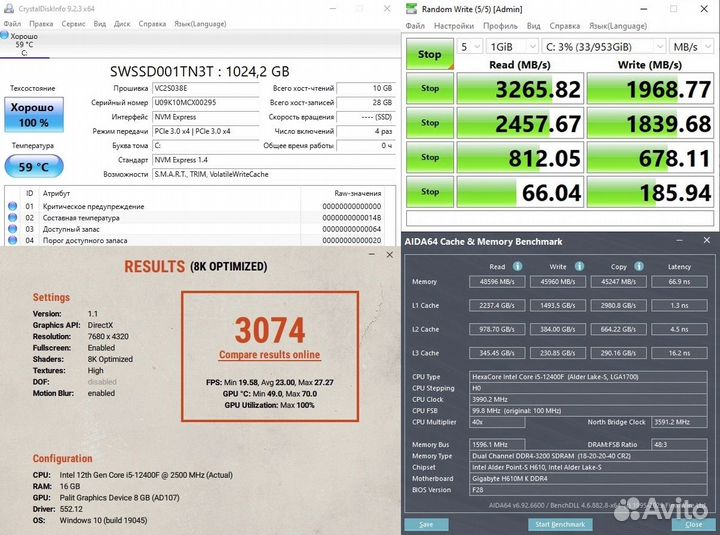Image resolution: width=720 pixels, height=535 pixels.
Task: Click the 812.05 read result bar
Action: pyautogui.click(x=520, y=158)
